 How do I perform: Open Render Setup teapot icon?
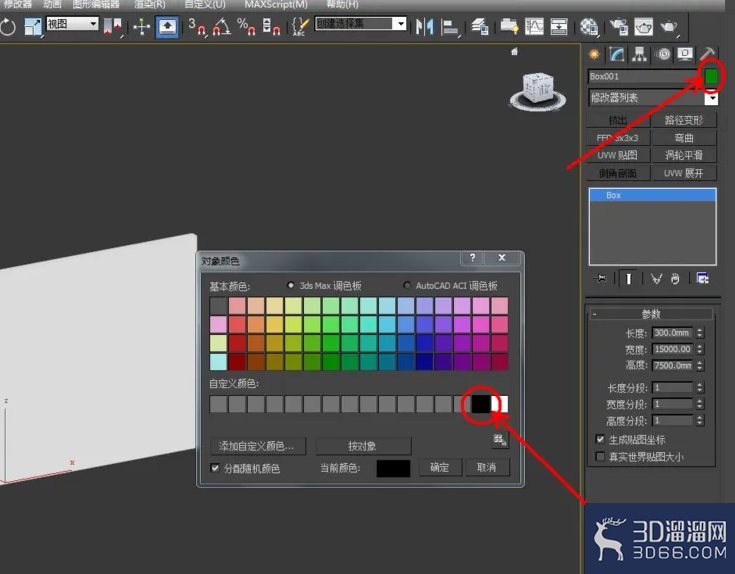(x=618, y=27)
